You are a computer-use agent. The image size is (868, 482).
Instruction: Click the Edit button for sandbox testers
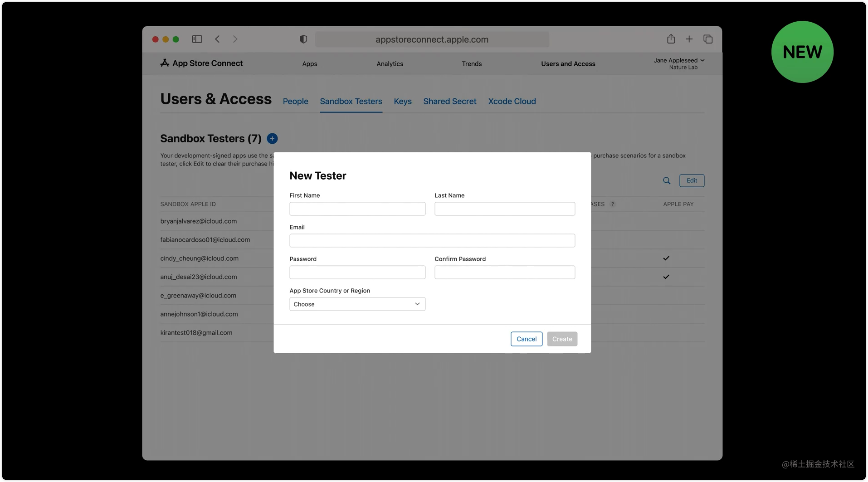[692, 180]
